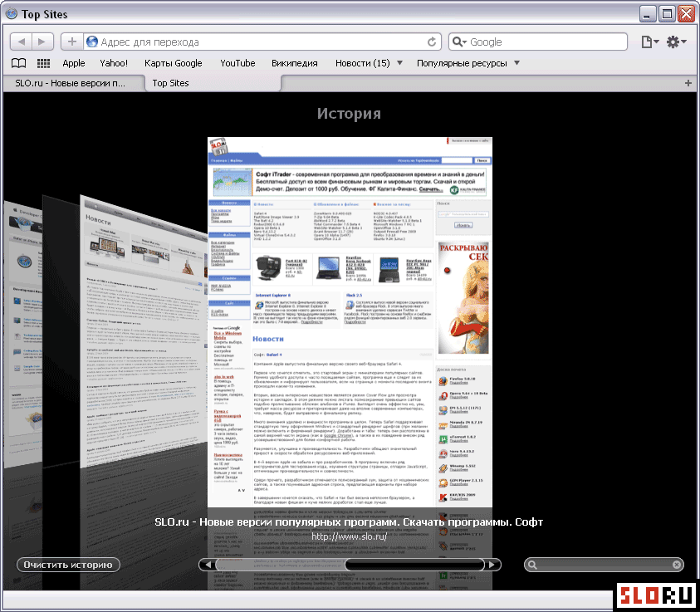
Task: Go back with the left arrow button
Action: (x=21, y=42)
